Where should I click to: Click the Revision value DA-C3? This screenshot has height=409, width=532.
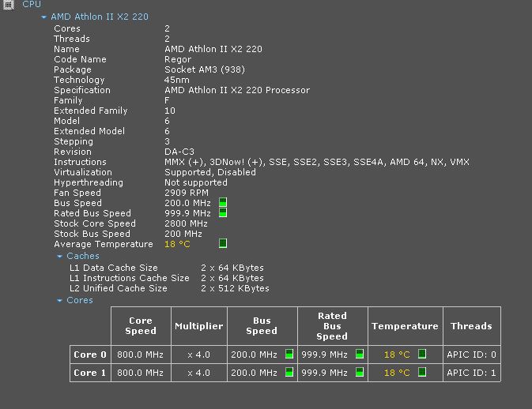pos(179,152)
